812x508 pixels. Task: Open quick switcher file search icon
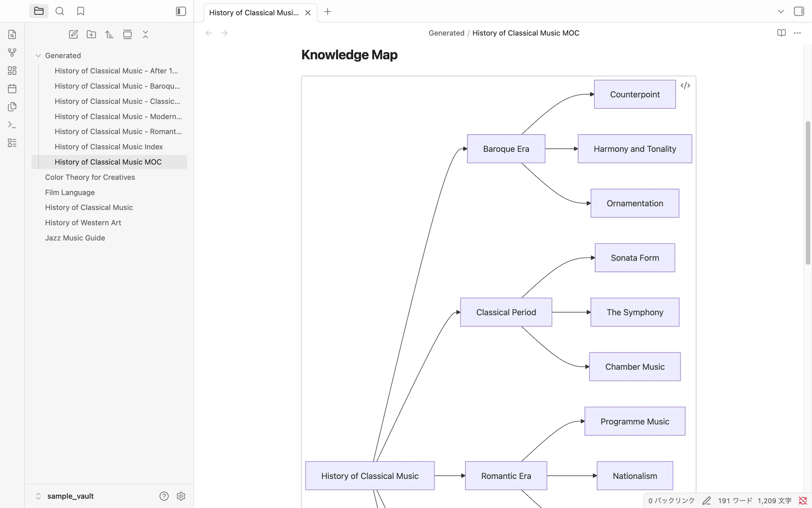[12, 35]
